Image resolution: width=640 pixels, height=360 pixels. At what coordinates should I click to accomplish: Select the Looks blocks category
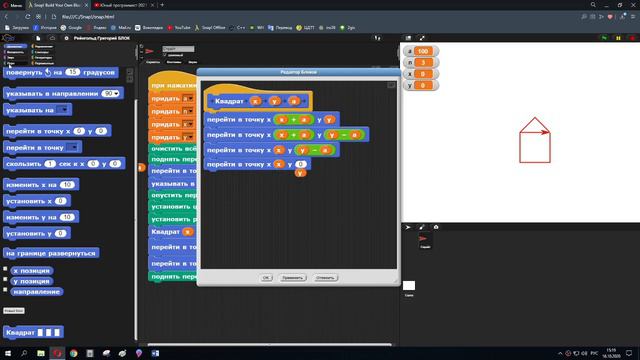(x=16, y=52)
